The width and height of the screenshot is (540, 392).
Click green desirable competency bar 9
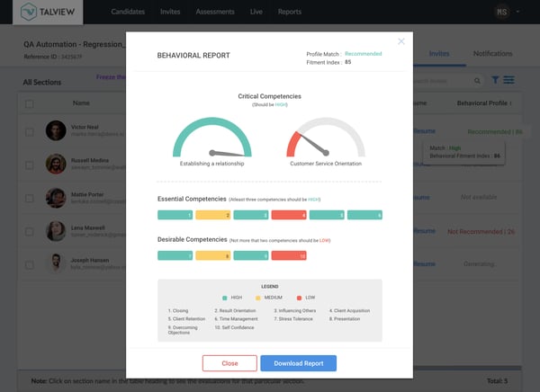pos(251,255)
